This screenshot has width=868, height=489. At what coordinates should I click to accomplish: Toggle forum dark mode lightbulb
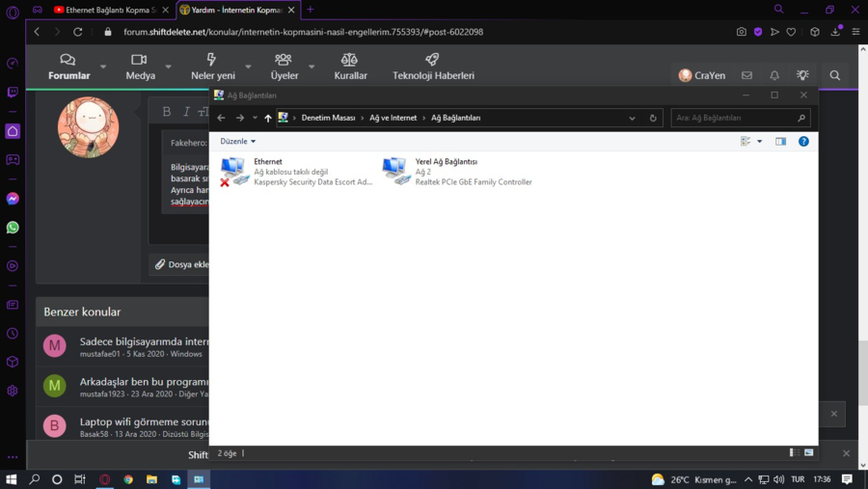tap(802, 75)
